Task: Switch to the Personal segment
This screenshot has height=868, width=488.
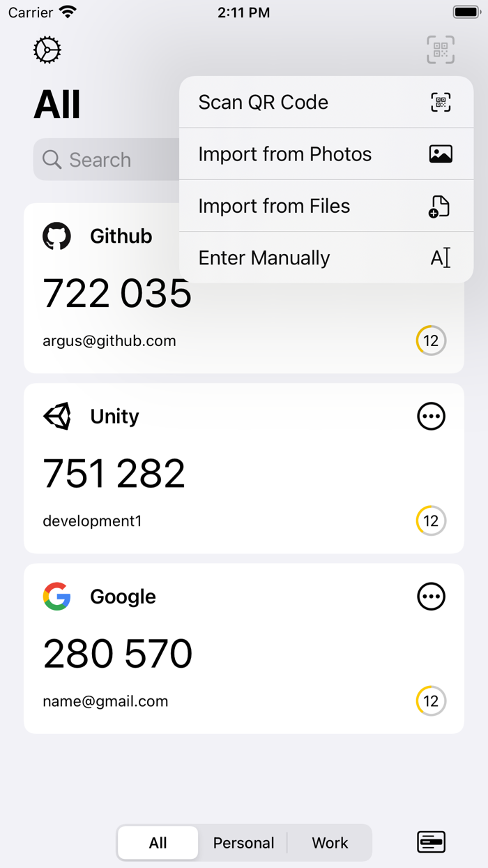Action: tap(243, 843)
